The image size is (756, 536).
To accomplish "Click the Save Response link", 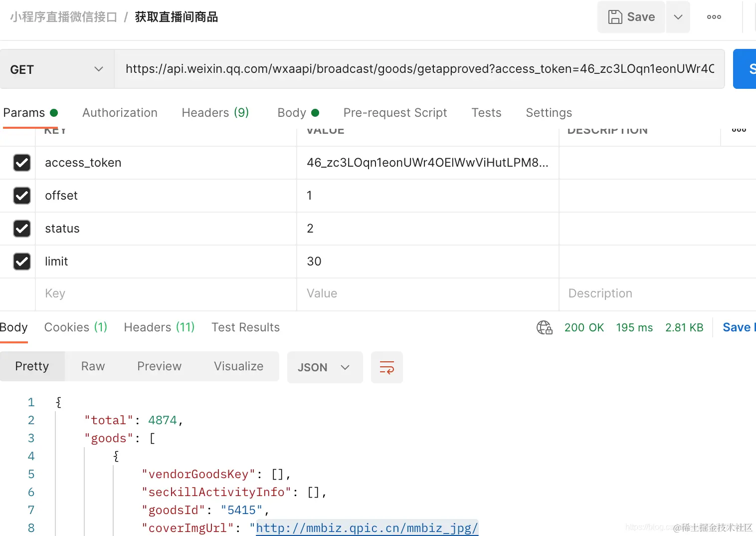I will pos(739,327).
